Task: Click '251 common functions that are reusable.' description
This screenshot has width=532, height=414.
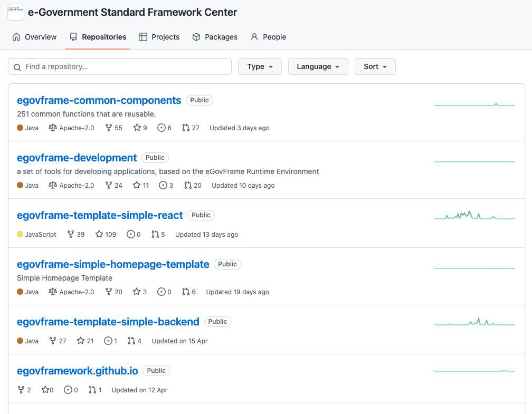Action: tap(87, 114)
